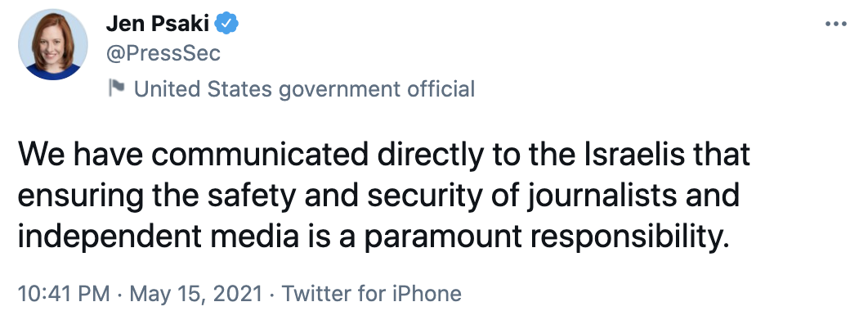Click the gray government flag icon
This screenshot has height=329, width=868.
tap(117, 88)
